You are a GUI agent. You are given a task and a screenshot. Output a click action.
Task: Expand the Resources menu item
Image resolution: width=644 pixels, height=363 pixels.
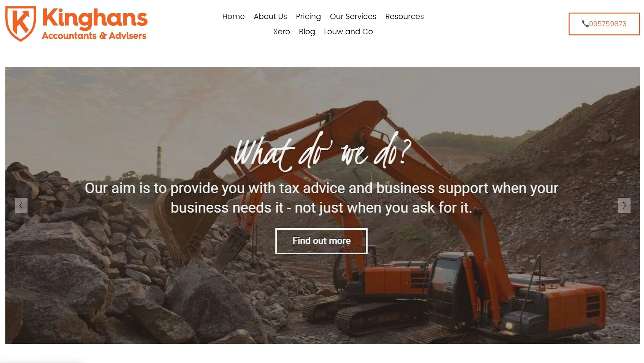[x=404, y=17]
